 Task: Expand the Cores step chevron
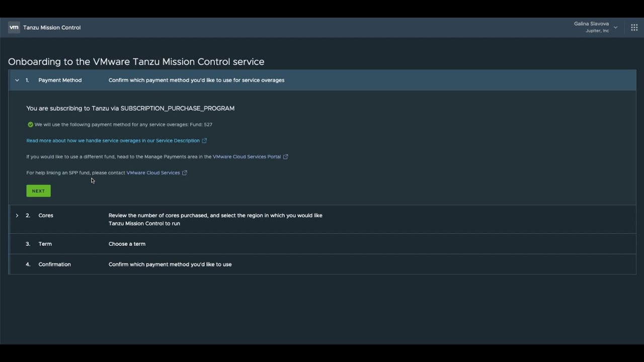17,216
